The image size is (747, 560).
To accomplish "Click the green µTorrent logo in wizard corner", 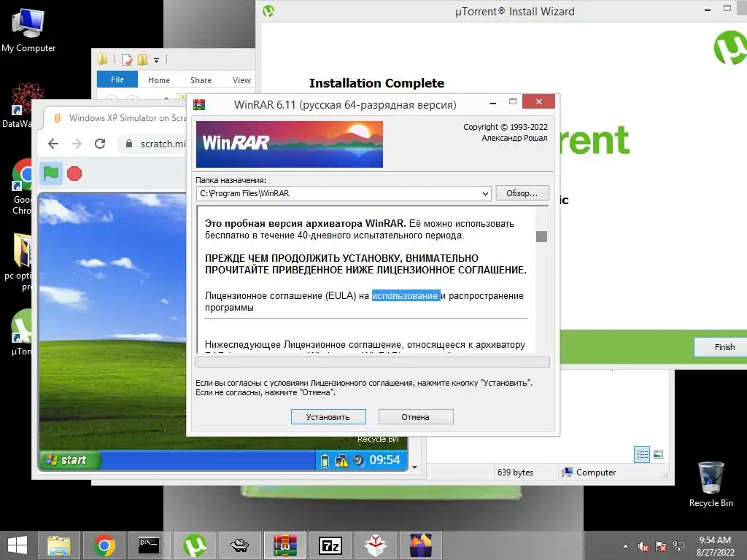I will [x=730, y=47].
